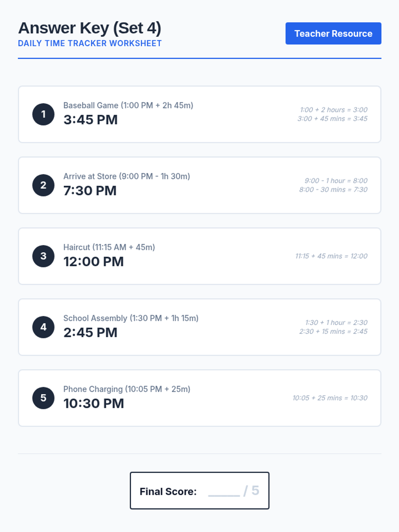
Task: Click the Daily Time Tracker Worksheet subtitle
Action: click(x=90, y=44)
